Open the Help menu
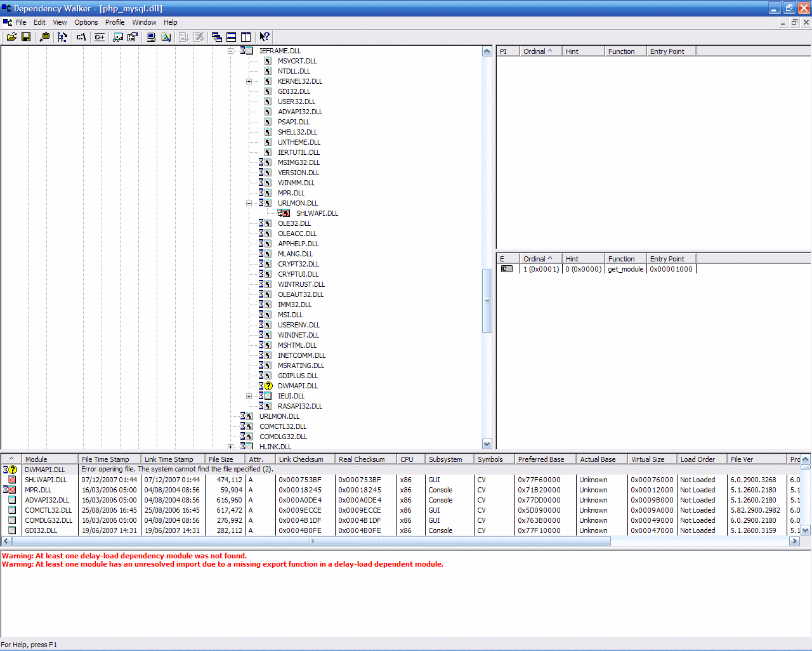This screenshot has width=812, height=651. [x=171, y=22]
